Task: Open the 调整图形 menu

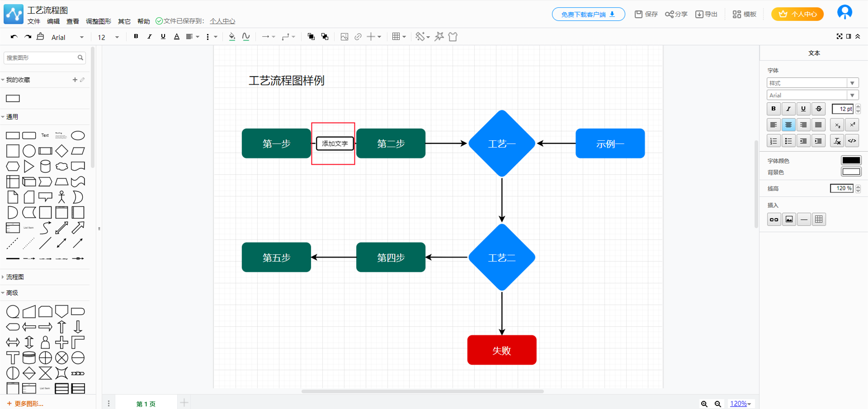Action: (98, 21)
